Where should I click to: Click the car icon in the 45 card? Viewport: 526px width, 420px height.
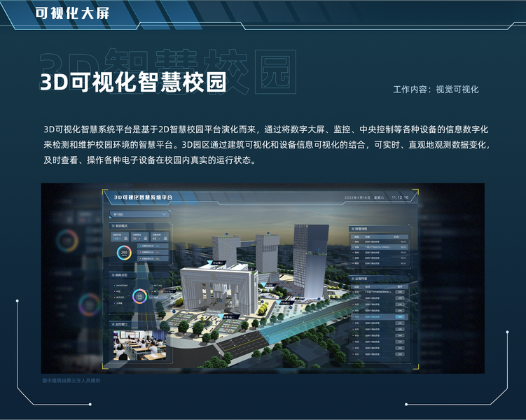165,238
